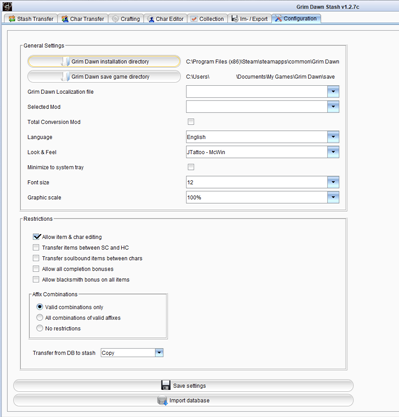Open the Crafting tab

pyautogui.click(x=126, y=19)
